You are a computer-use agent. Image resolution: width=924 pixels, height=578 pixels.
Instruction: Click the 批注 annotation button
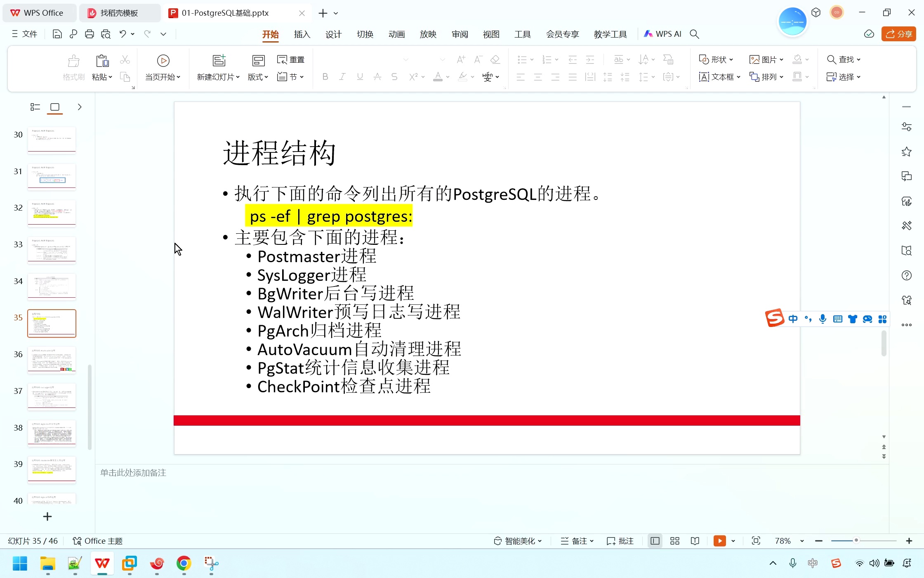pos(620,540)
